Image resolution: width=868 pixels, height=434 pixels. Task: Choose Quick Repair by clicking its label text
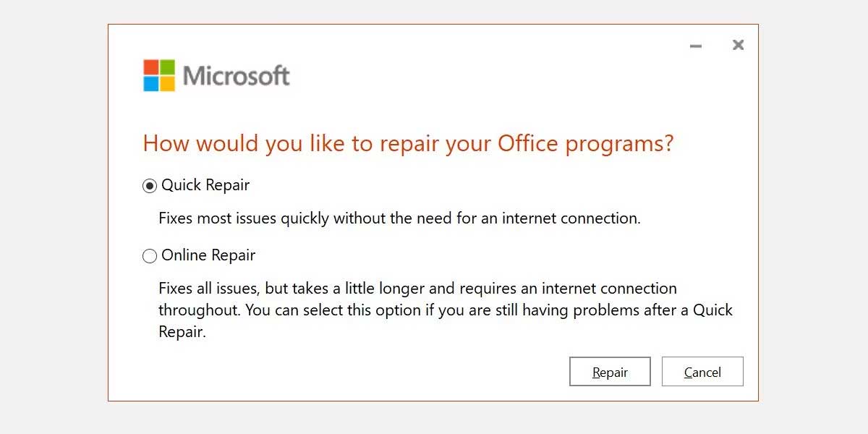205,185
